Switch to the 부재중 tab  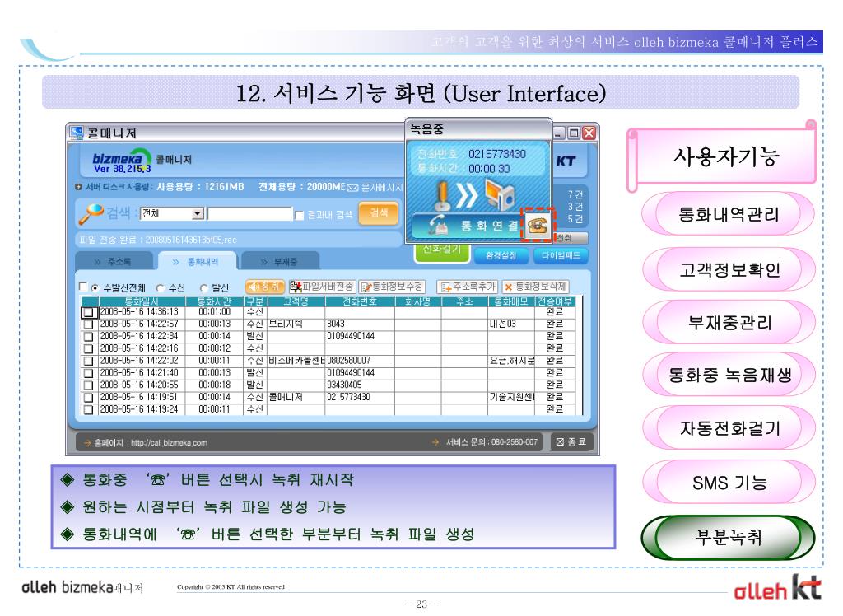point(280,261)
